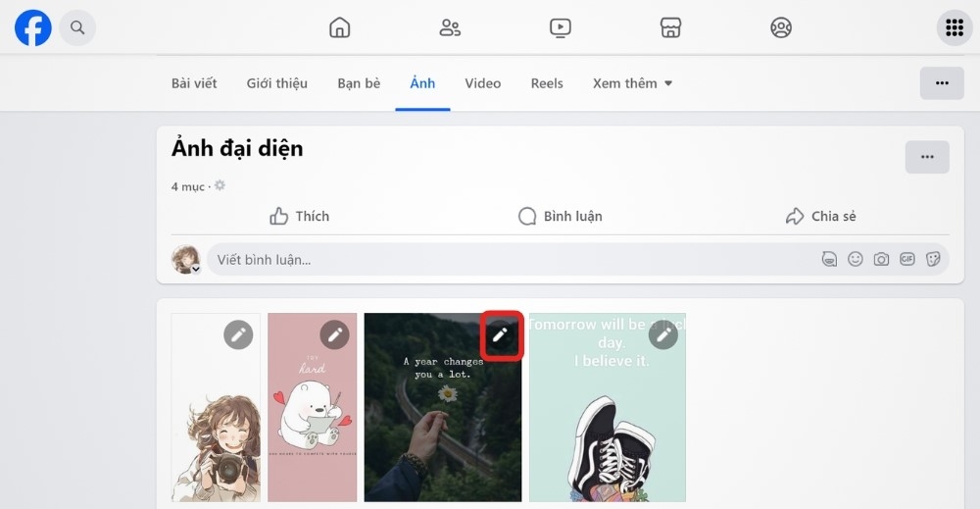Expand the Xem thêm dropdown
The height and width of the screenshot is (509, 980).
[632, 83]
